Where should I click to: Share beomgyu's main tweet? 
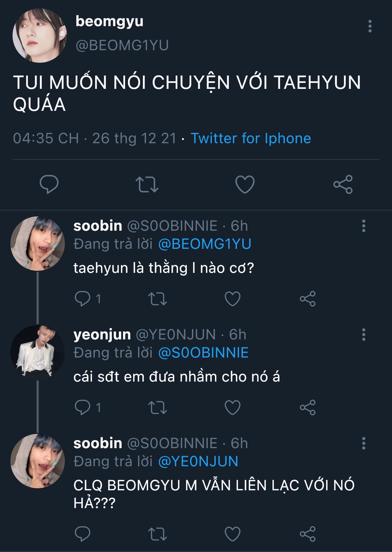click(x=343, y=184)
